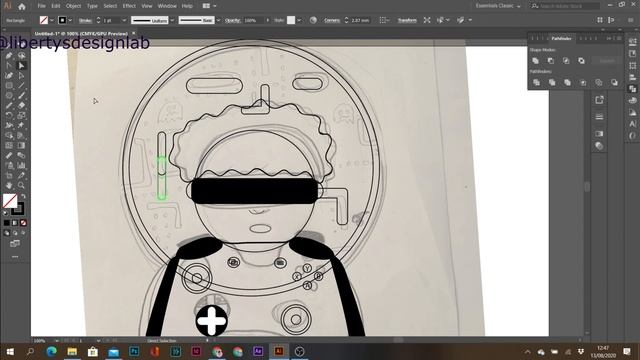Select the Untitled-1 document tab

pos(81,33)
